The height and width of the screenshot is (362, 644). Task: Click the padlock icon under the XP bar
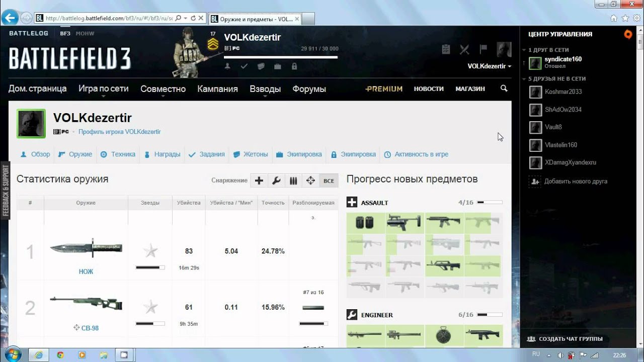(x=294, y=66)
